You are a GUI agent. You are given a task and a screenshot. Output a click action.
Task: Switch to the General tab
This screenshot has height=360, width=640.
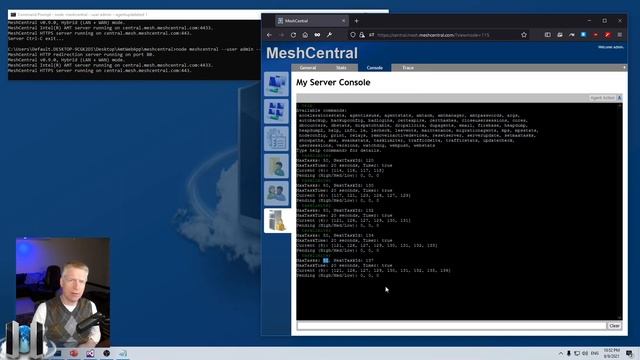click(308, 68)
